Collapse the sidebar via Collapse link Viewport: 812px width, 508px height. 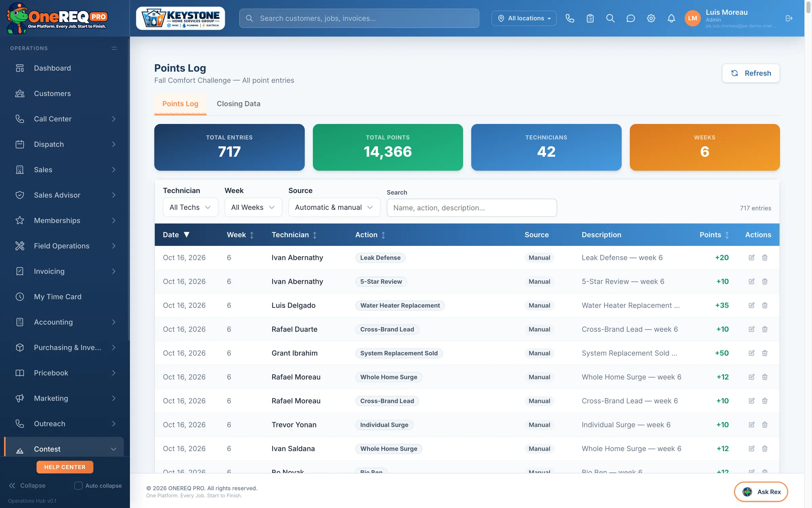point(27,485)
